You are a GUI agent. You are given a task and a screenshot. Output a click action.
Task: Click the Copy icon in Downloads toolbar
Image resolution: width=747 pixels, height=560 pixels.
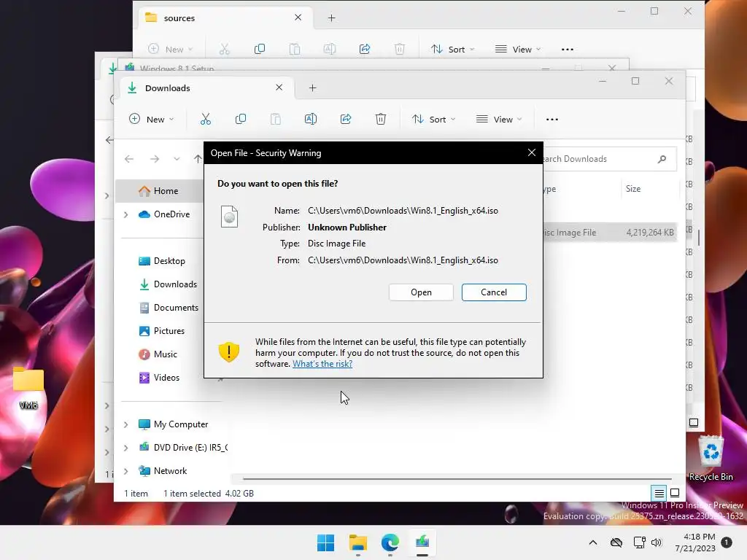(x=241, y=119)
